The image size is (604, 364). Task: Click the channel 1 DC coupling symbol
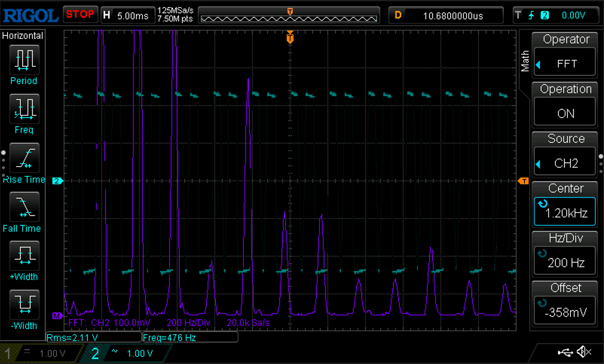(27, 351)
